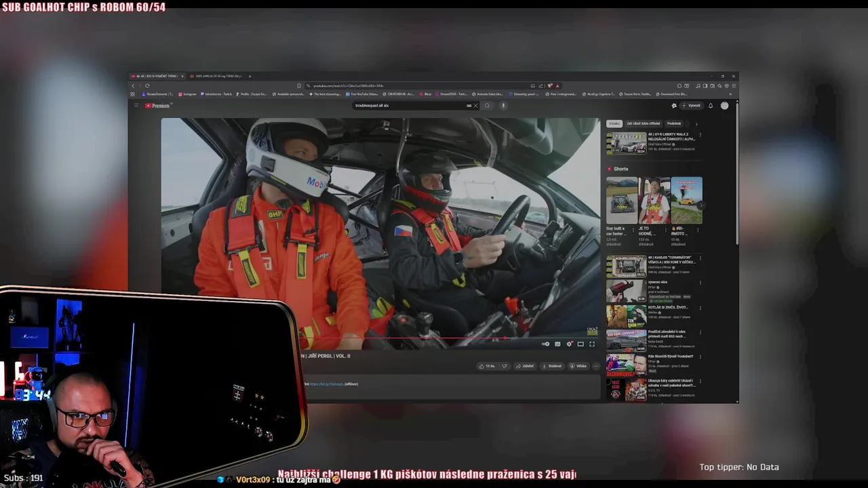
Task: Open the vysavac elza video
Action: 626,291
